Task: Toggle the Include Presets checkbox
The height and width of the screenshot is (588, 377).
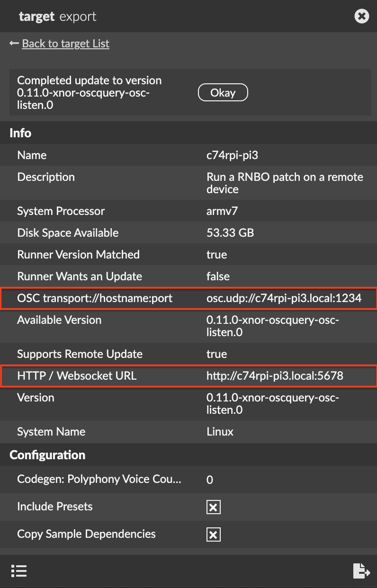Action: point(213,507)
